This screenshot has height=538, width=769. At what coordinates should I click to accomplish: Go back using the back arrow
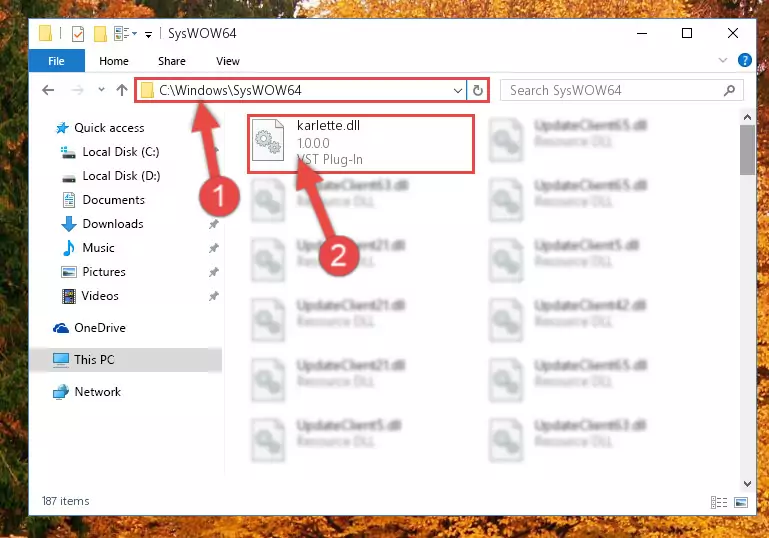48,90
